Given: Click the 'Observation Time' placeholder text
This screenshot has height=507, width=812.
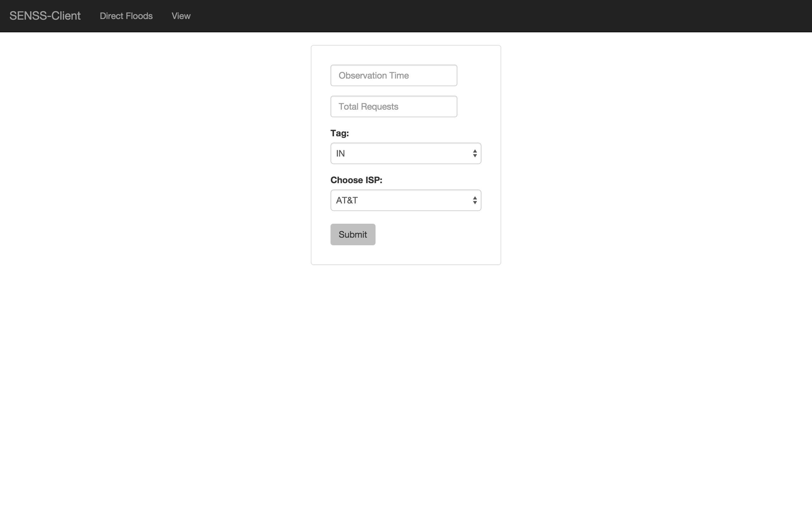Looking at the screenshot, I should [x=373, y=75].
